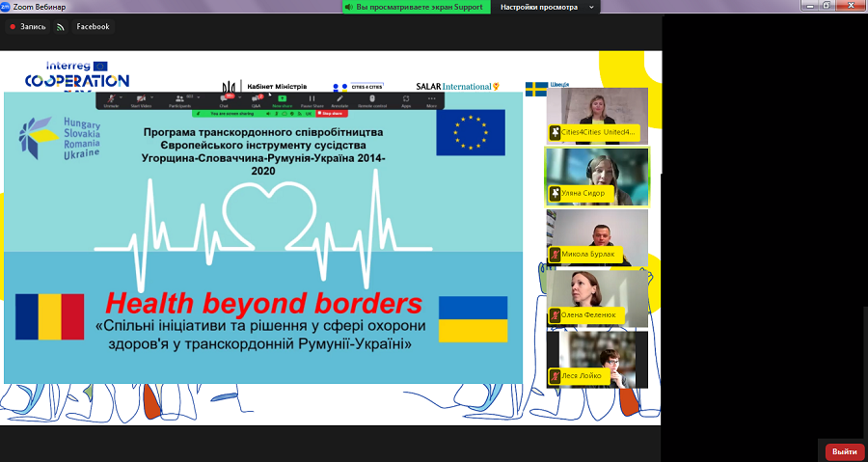Click the red Stop share button
868x462 pixels.
pos(331,113)
